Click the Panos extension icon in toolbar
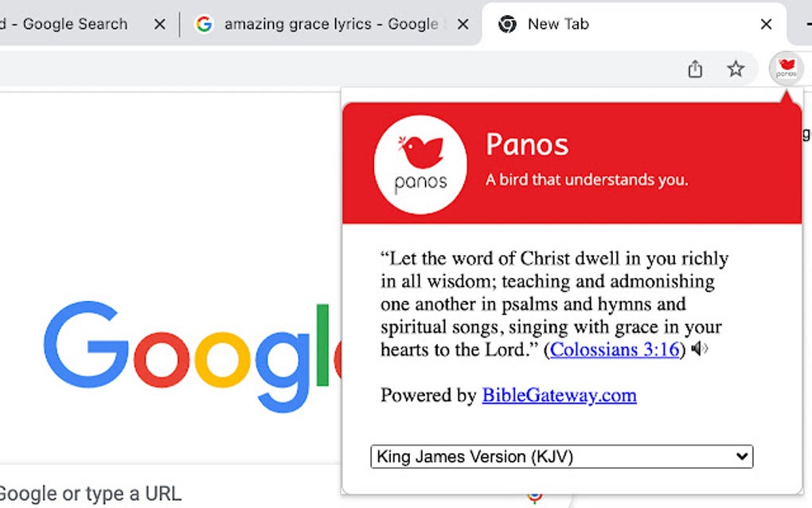Image resolution: width=812 pixels, height=508 pixels. [x=786, y=69]
